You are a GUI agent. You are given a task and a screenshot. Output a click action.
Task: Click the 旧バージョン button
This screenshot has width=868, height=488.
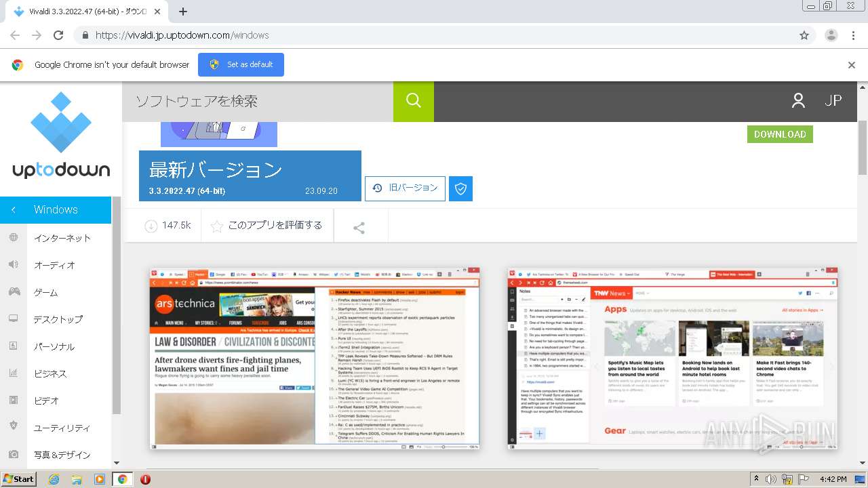tap(405, 188)
